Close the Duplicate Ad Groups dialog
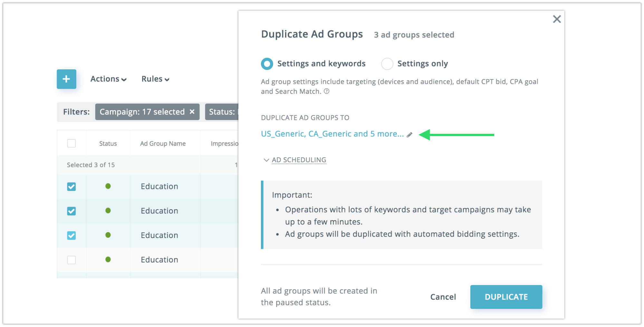644x327 pixels. 557,19
